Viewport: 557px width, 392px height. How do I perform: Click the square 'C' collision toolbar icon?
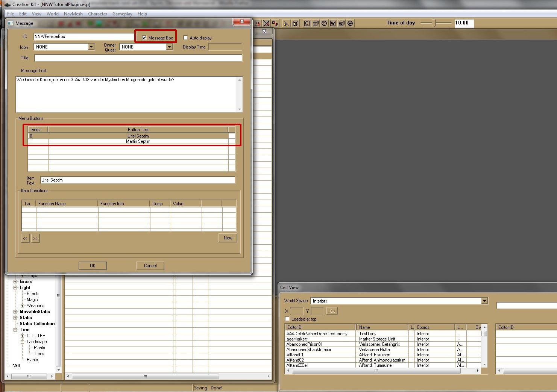[x=307, y=23]
